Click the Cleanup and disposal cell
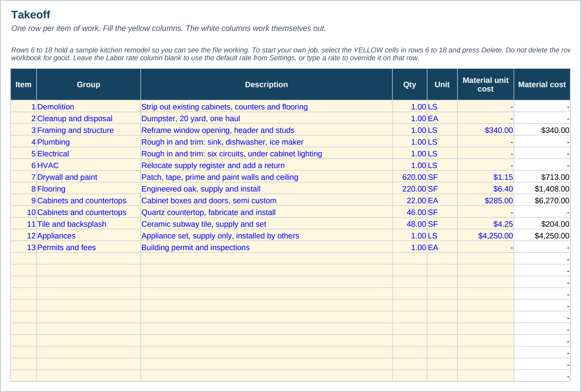The width and height of the screenshot is (581, 392). [88, 118]
